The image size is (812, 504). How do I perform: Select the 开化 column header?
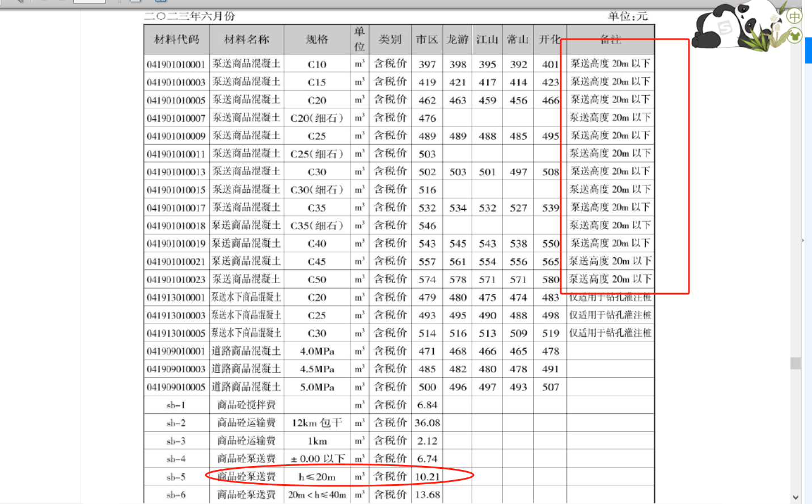tap(549, 39)
